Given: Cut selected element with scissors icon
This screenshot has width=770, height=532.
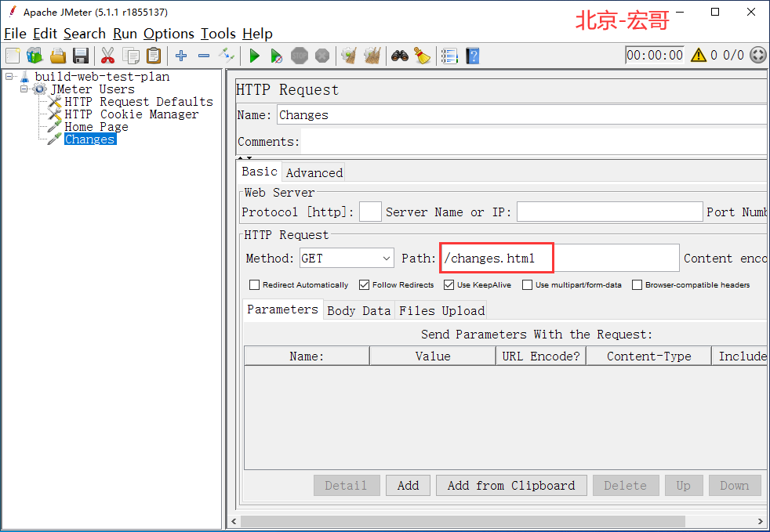Looking at the screenshot, I should tap(107, 56).
